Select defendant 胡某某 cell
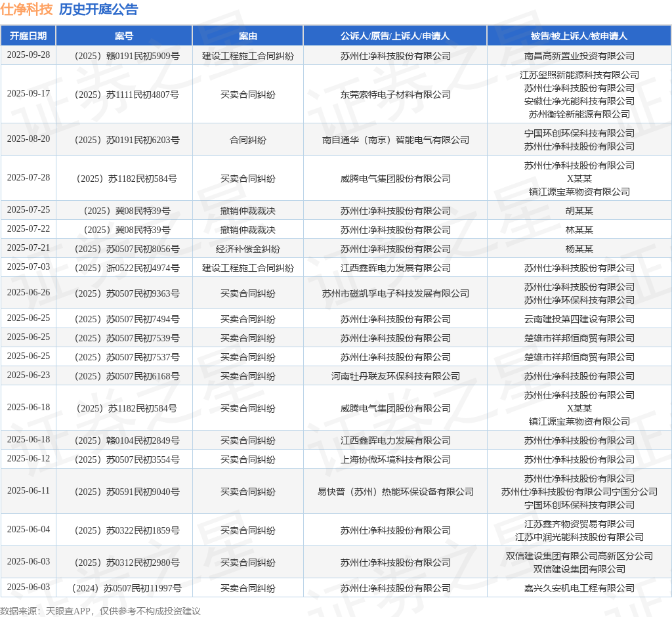 579,211
